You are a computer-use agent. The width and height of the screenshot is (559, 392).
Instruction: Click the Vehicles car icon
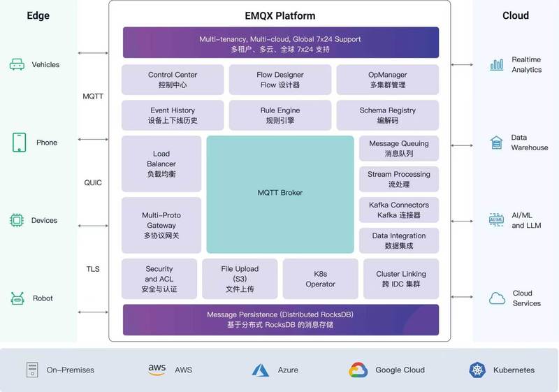coord(17,64)
